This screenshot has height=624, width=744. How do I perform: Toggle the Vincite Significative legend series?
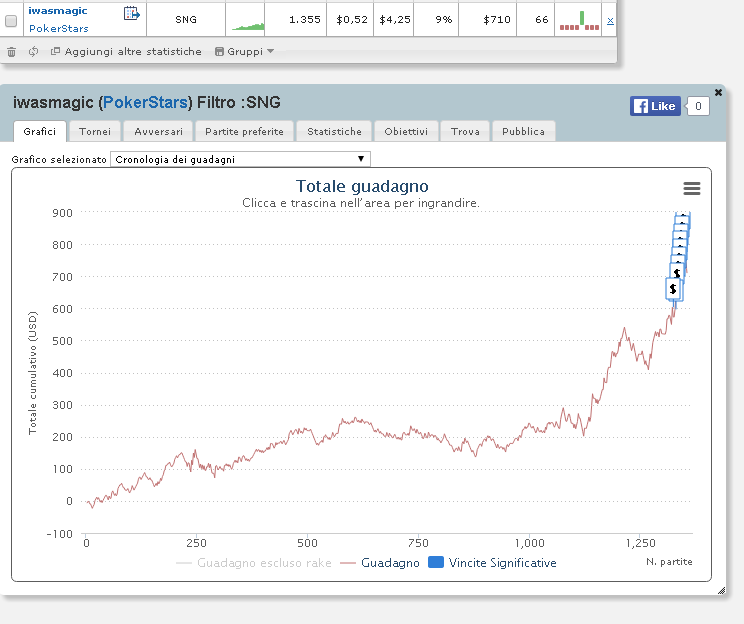coord(493,563)
